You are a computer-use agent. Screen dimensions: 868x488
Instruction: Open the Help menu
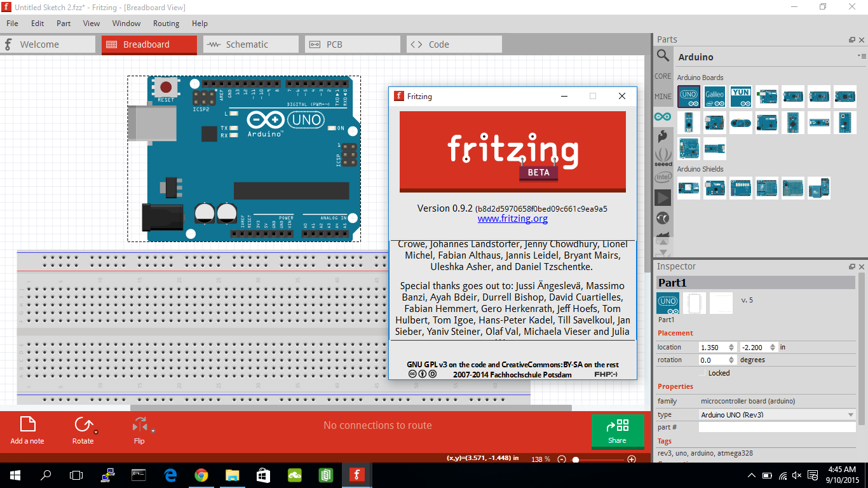pyautogui.click(x=200, y=24)
